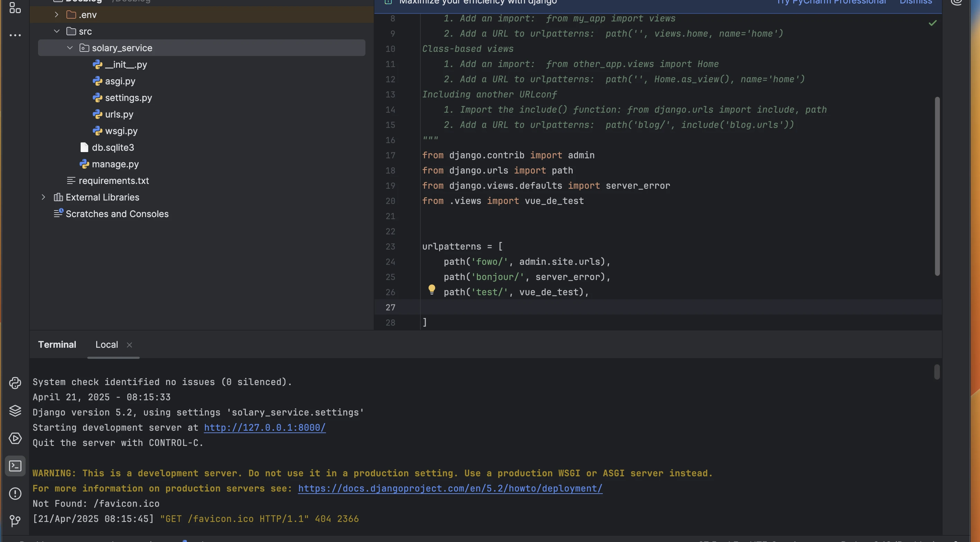Expand the .env folder

(57, 15)
